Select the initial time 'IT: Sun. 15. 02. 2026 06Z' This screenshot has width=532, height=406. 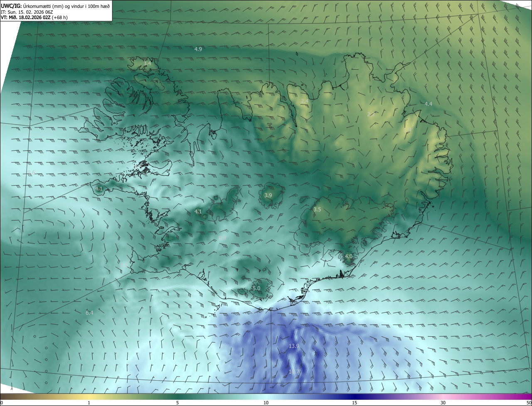28,12
